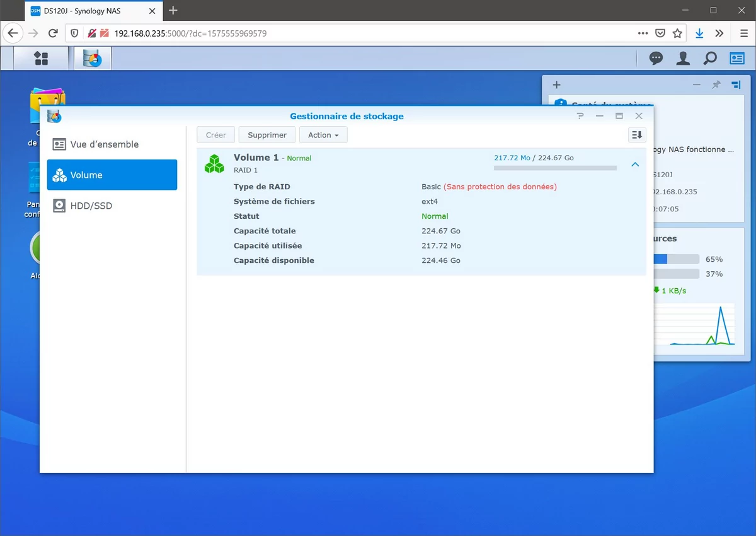Click the Storage Manager taskbar icon
This screenshot has width=756, height=536.
(93, 59)
